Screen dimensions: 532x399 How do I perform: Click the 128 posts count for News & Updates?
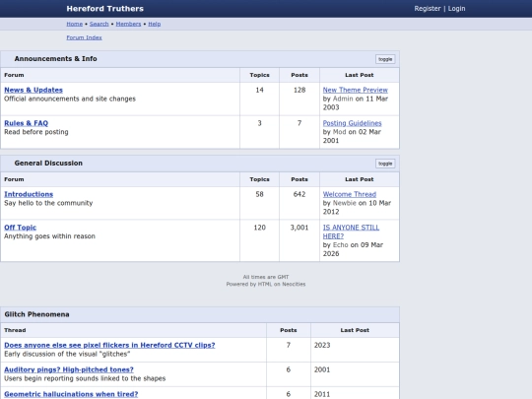click(x=299, y=90)
